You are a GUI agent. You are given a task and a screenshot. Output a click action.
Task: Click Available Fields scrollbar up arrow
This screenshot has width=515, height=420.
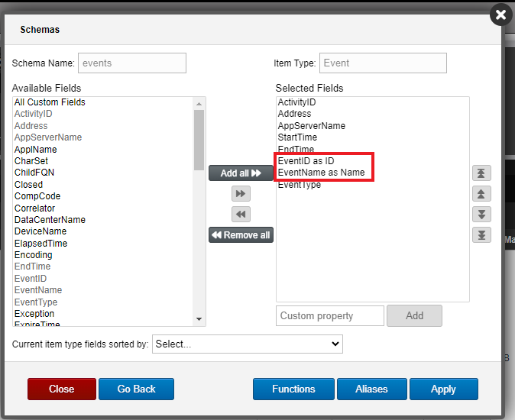(199, 104)
